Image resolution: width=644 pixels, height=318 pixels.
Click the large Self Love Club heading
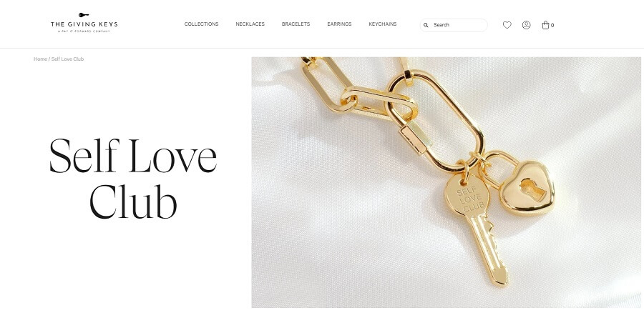133,179
